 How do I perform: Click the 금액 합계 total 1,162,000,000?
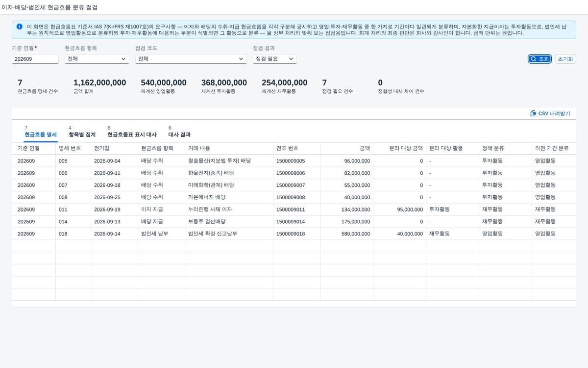click(x=99, y=83)
